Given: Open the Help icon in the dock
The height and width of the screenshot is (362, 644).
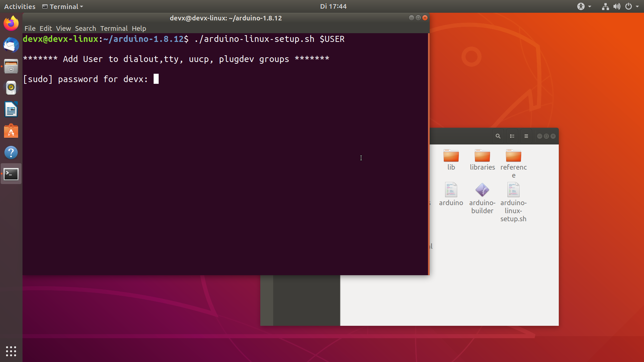Looking at the screenshot, I should pyautogui.click(x=11, y=153).
